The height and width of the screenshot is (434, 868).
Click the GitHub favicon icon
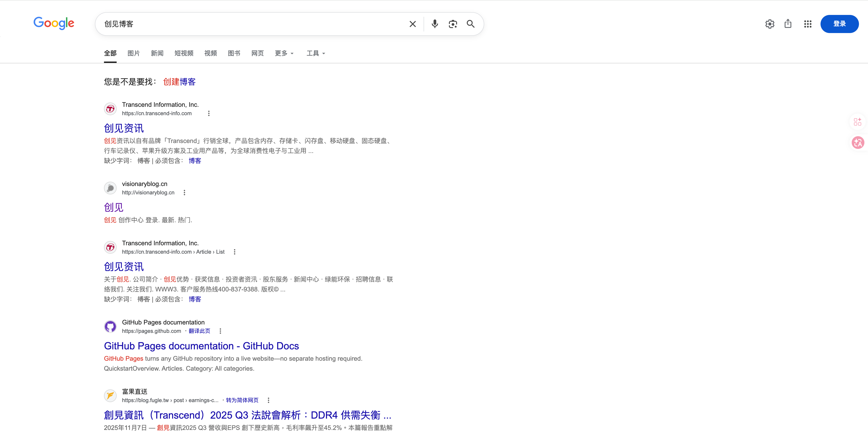(x=110, y=327)
